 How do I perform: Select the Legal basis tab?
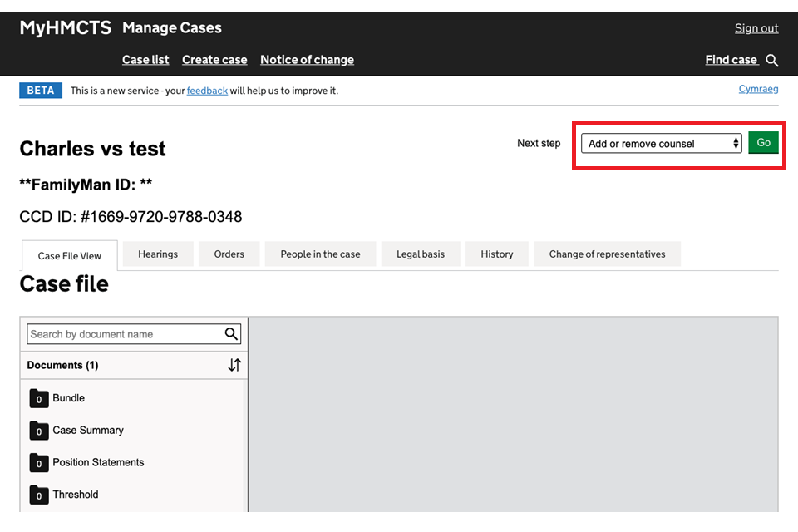421,254
